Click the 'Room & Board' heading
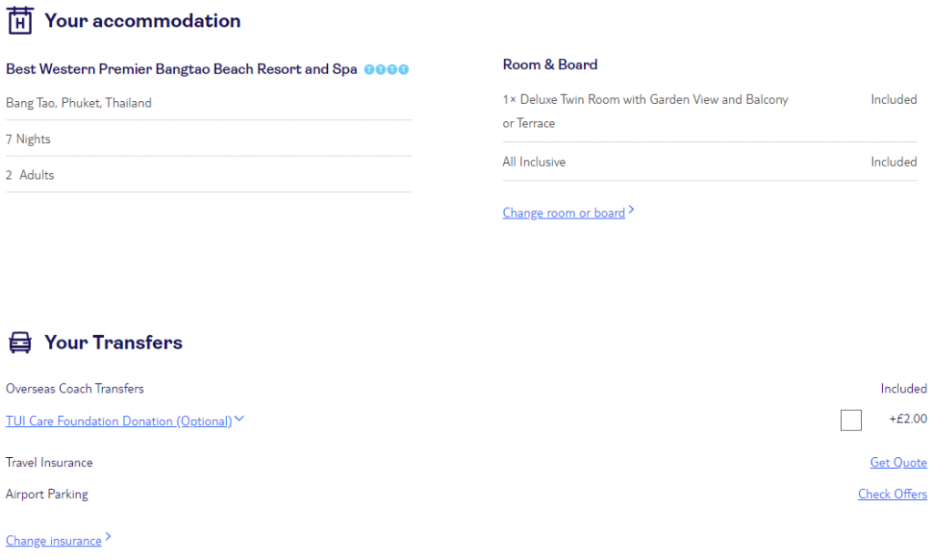933x560 pixels. [549, 65]
